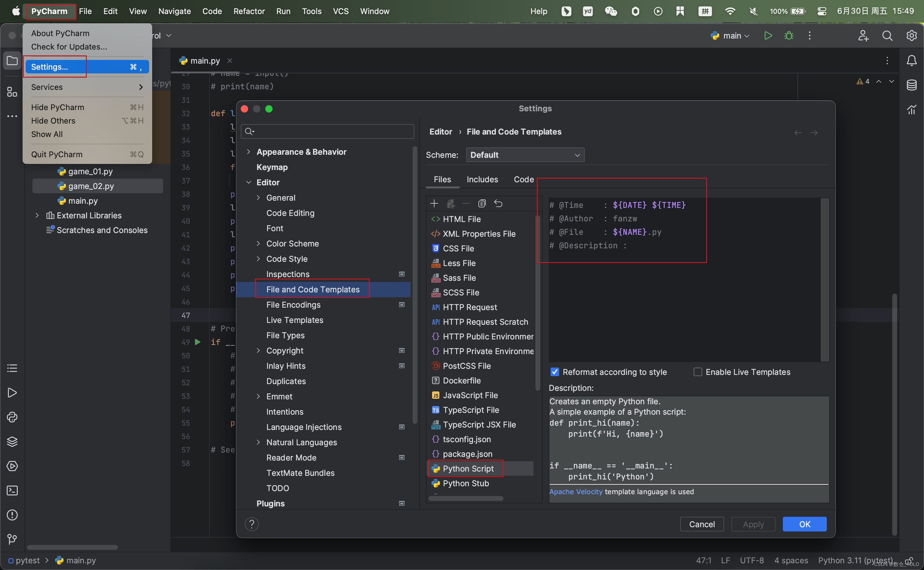
Task: Select the Files tab
Action: (442, 180)
